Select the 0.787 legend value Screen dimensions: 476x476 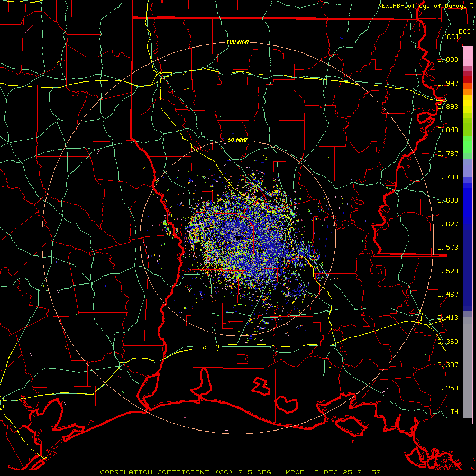(x=448, y=153)
